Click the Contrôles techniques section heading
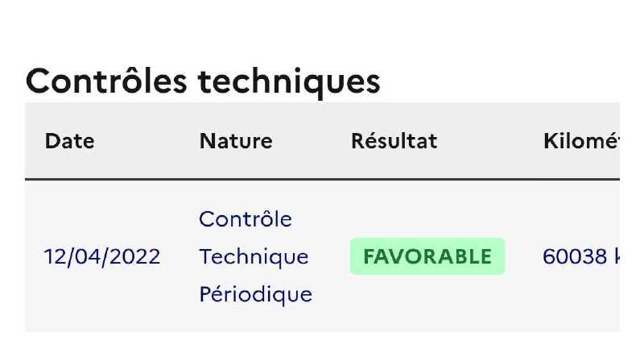Screen dimensions: 644x345 [203, 81]
